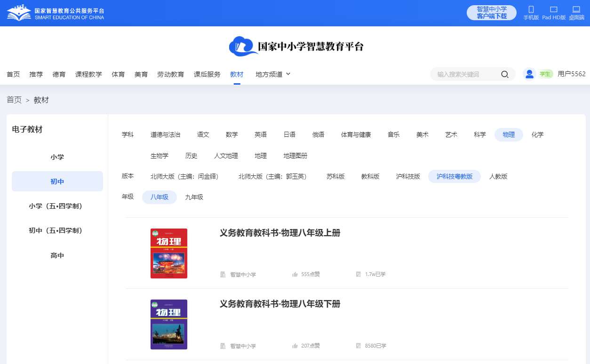Expand the 地方频道 dropdown
This screenshot has height=364, width=590.
[273, 74]
